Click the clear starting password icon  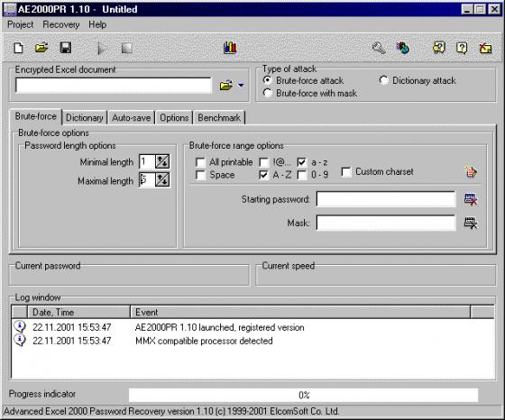coord(471,199)
